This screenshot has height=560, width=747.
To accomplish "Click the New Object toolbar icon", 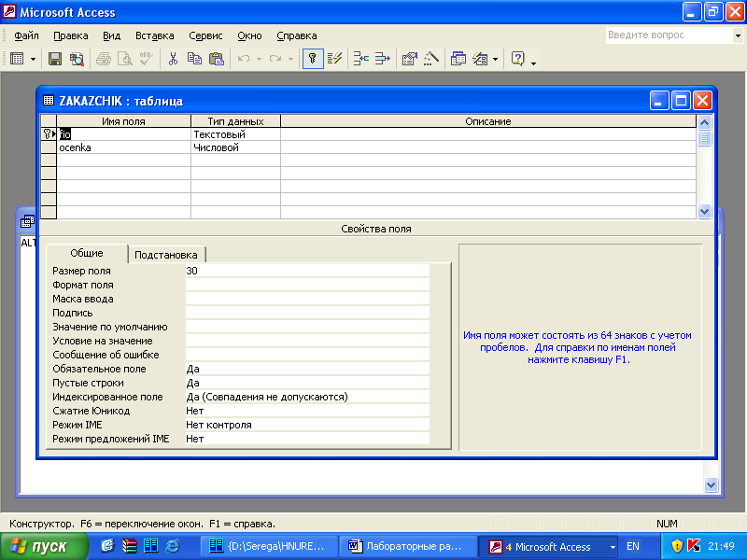I will [x=480, y=59].
